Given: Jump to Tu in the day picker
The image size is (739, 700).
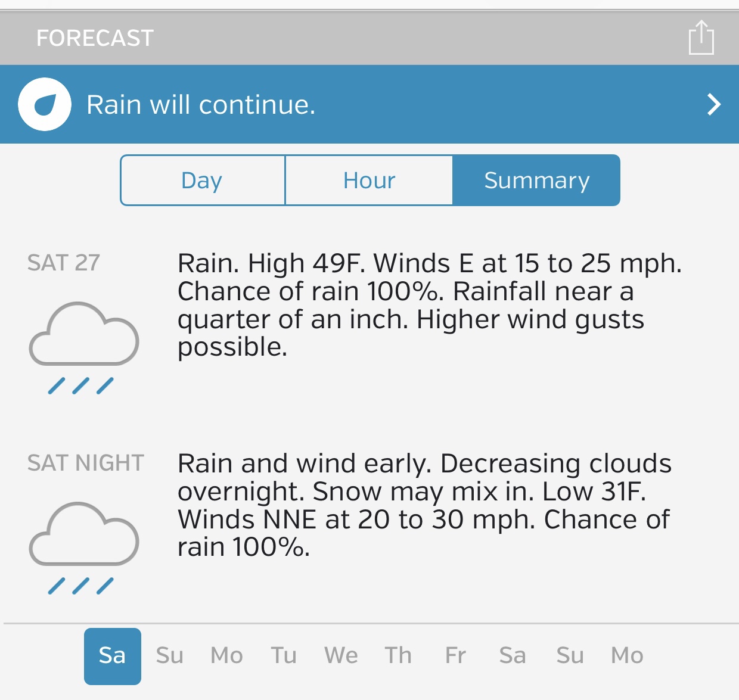Looking at the screenshot, I should (284, 655).
